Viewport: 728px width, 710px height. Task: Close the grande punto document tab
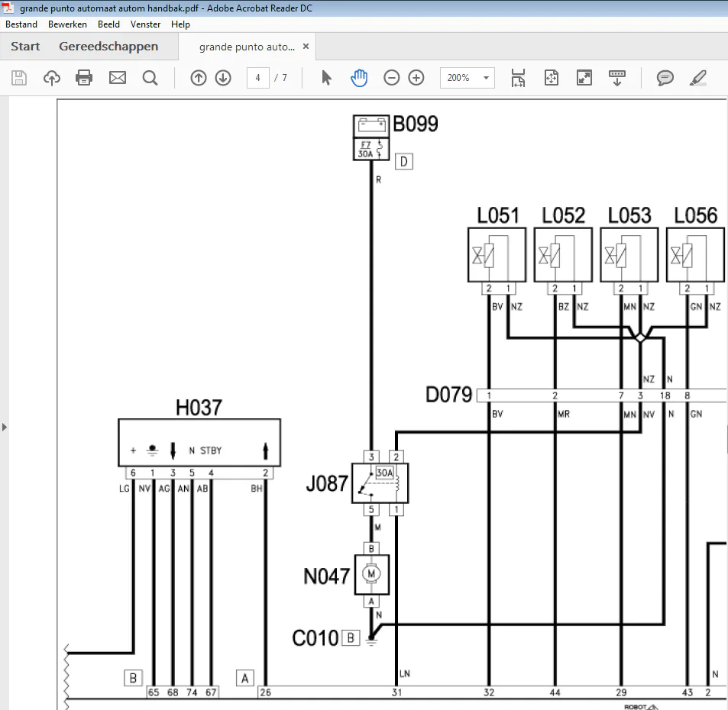click(306, 47)
